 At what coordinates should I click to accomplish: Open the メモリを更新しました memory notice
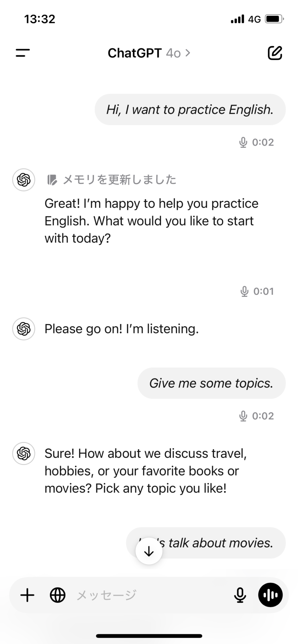click(119, 180)
